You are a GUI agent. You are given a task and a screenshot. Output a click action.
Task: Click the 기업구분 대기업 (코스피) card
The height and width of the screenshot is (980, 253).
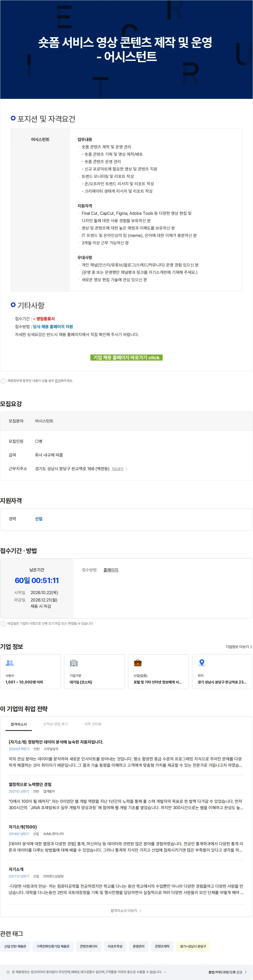click(94, 671)
